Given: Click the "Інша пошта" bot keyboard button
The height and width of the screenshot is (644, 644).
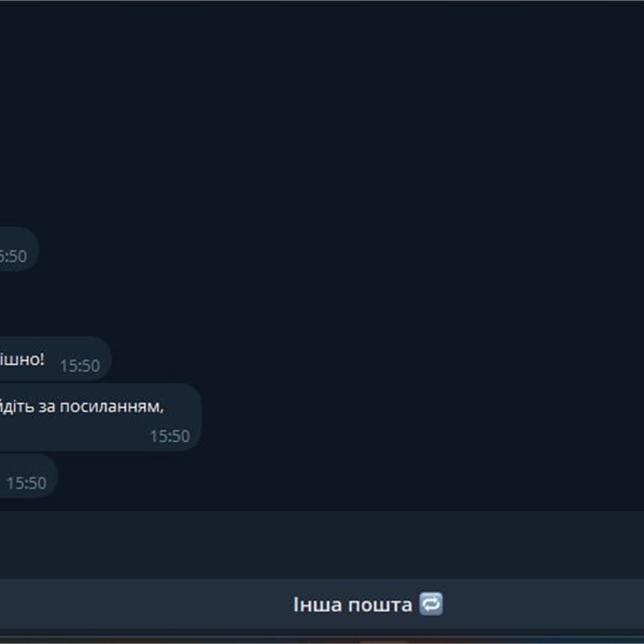Looking at the screenshot, I should [x=322, y=604].
